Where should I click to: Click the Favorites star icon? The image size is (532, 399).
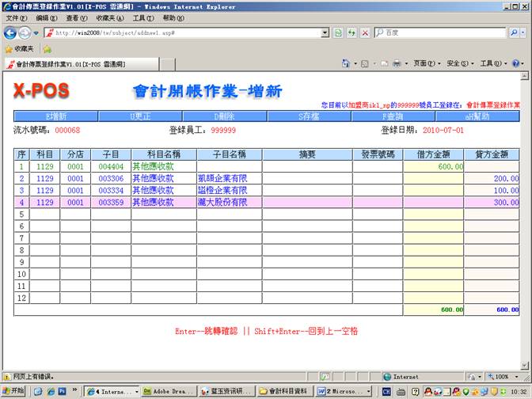[x=9, y=48]
